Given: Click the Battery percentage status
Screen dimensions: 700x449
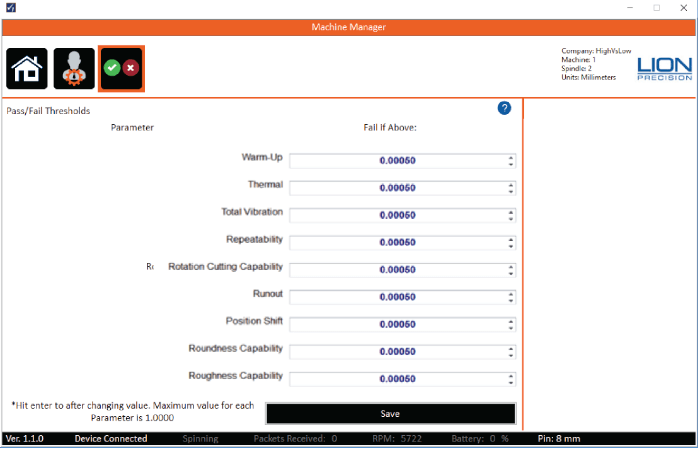Looking at the screenshot, I should [480, 438].
